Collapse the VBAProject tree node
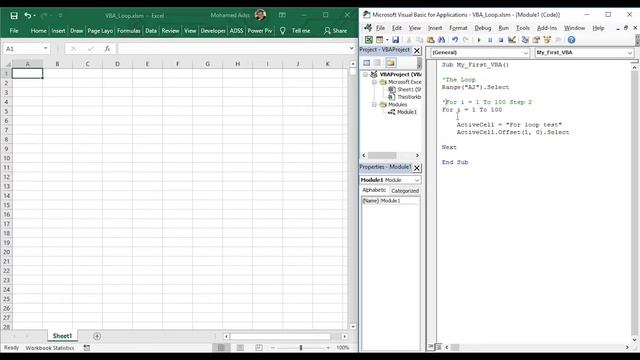640x360 pixels. (x=366, y=74)
